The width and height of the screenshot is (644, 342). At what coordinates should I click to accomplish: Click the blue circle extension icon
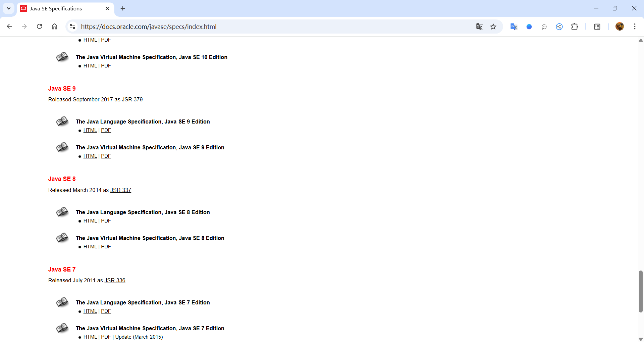click(529, 27)
